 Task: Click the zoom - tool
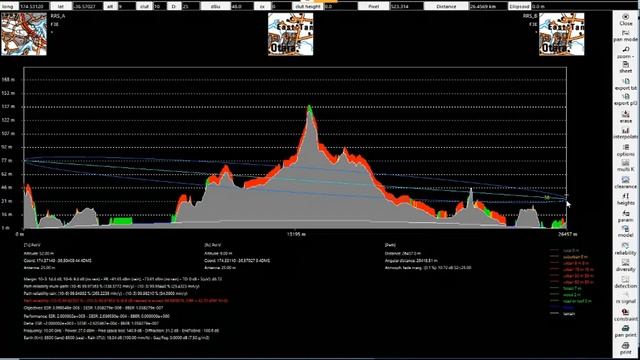(625, 52)
